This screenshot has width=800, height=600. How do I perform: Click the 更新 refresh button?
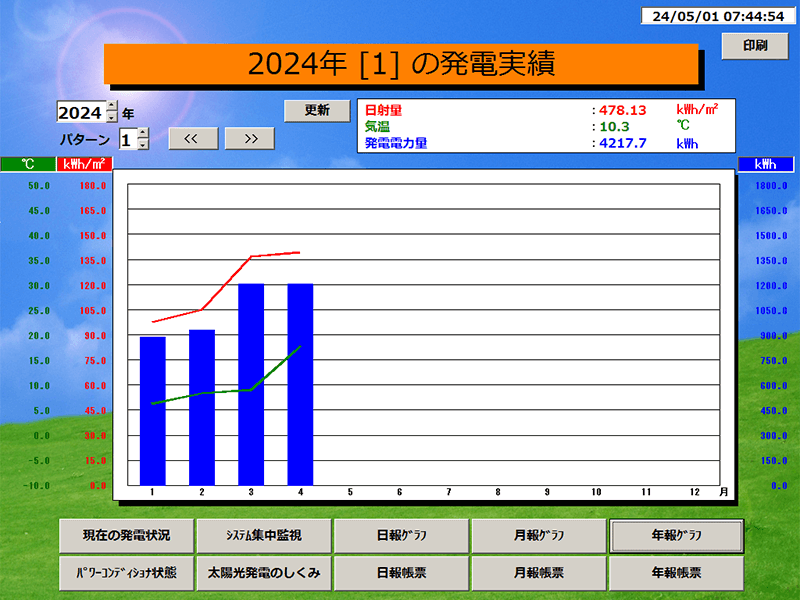(317, 111)
